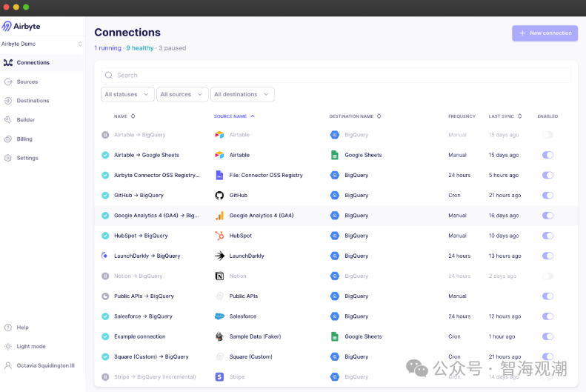
Task: Open the All destinations dropdown
Action: (242, 94)
